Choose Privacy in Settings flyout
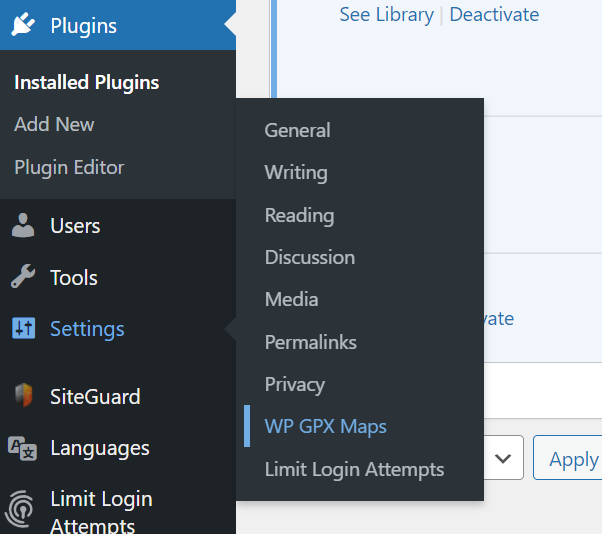The height and width of the screenshot is (534, 602). click(295, 385)
